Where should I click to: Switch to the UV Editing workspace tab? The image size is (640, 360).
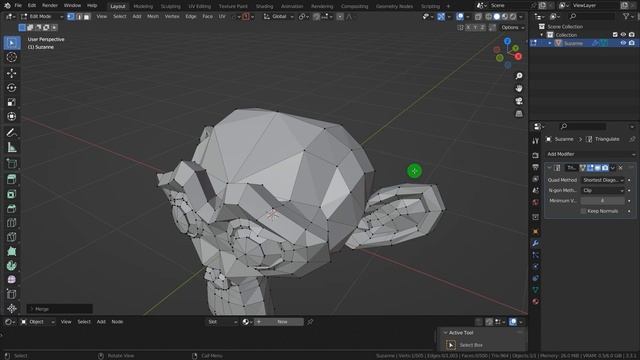click(200, 6)
